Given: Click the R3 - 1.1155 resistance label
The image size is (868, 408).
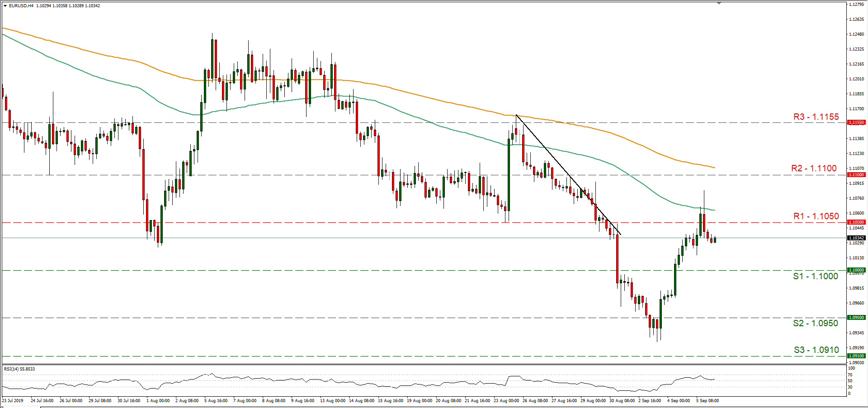Looking at the screenshot, I should [x=816, y=117].
